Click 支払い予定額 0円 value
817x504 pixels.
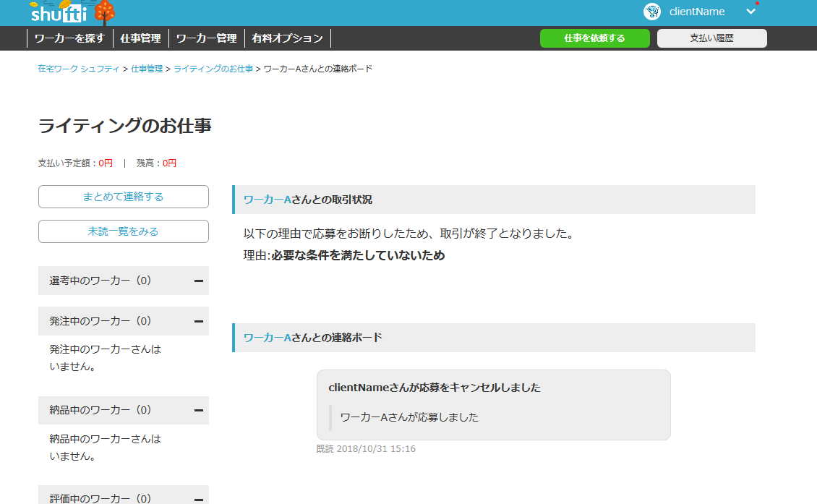(106, 163)
